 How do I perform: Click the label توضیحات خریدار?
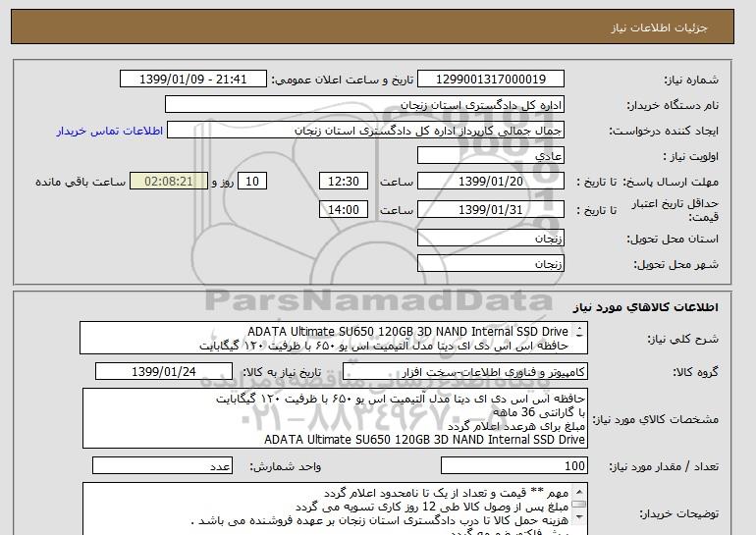(x=678, y=514)
